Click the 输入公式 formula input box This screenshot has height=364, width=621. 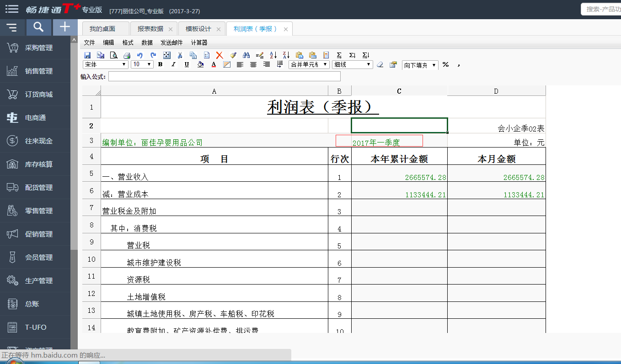pos(225,77)
